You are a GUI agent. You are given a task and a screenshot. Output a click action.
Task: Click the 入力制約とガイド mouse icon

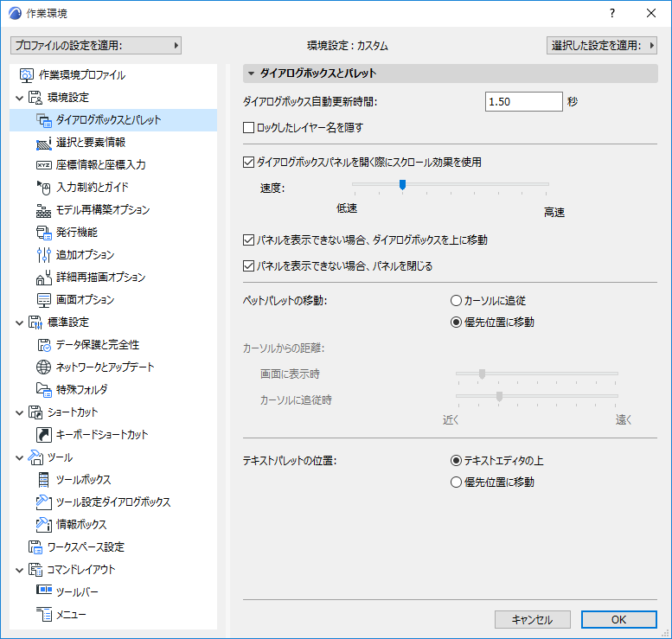coord(44,188)
